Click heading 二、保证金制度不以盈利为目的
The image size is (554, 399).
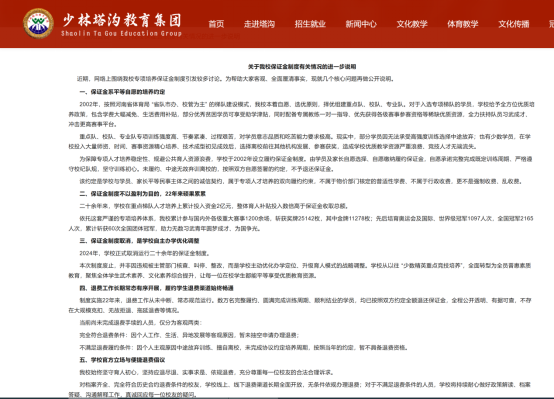click(x=142, y=194)
